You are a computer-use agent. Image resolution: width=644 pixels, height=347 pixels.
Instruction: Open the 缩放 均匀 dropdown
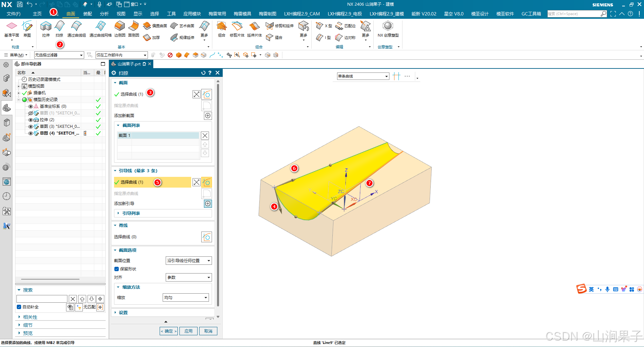tap(186, 298)
